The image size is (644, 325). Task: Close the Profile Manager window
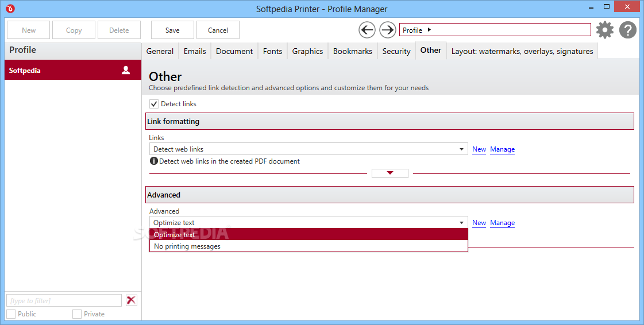coord(627,6)
